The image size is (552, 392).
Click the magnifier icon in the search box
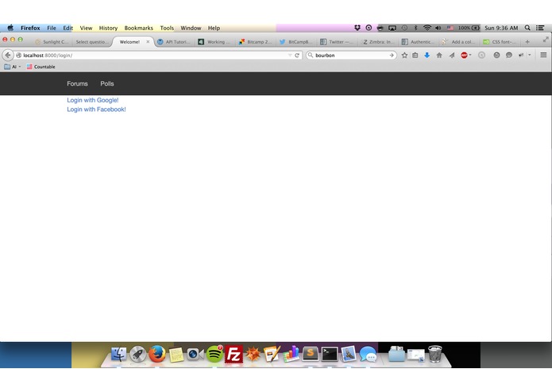click(x=311, y=56)
